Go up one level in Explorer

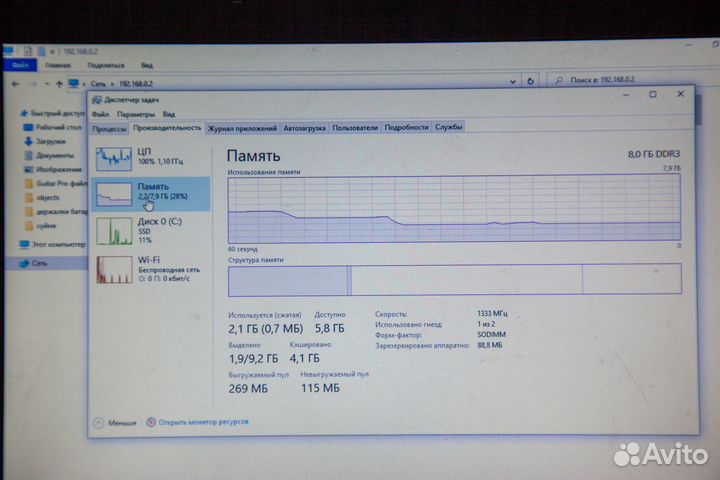(x=59, y=84)
